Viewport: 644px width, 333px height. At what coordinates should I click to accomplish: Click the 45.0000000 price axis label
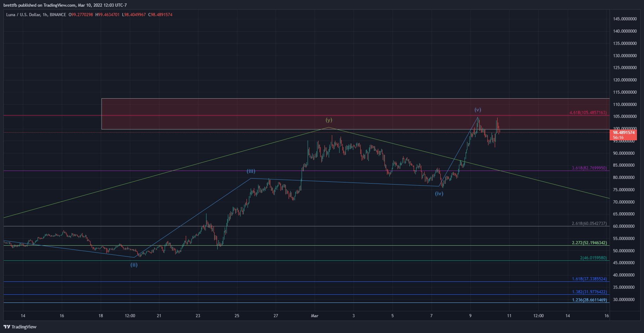coord(624,263)
